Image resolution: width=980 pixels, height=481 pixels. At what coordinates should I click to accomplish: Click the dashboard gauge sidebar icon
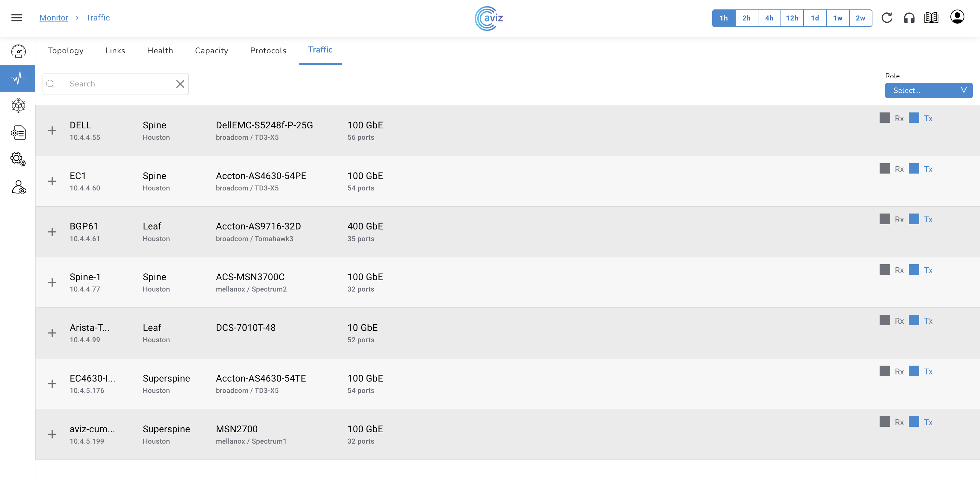click(x=18, y=51)
